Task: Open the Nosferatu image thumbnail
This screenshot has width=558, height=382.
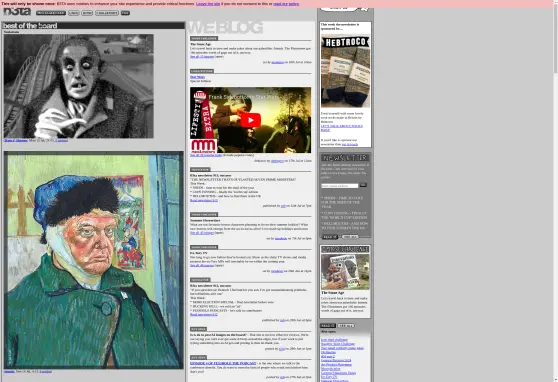Action: pos(79,86)
